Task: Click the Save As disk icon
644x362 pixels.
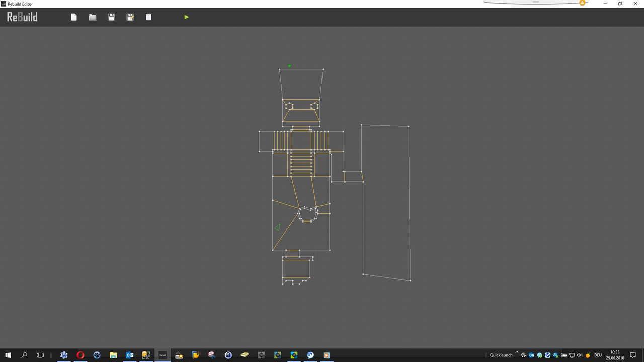Action: (130, 17)
